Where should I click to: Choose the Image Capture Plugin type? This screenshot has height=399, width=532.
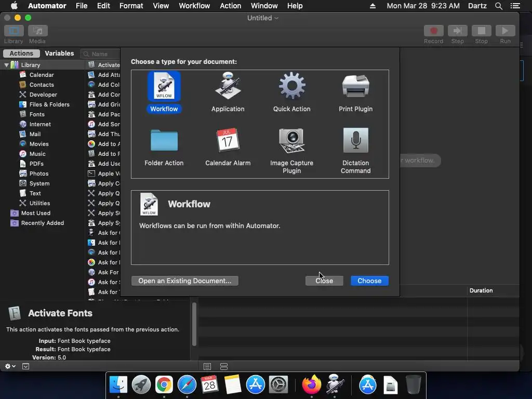pyautogui.click(x=292, y=151)
